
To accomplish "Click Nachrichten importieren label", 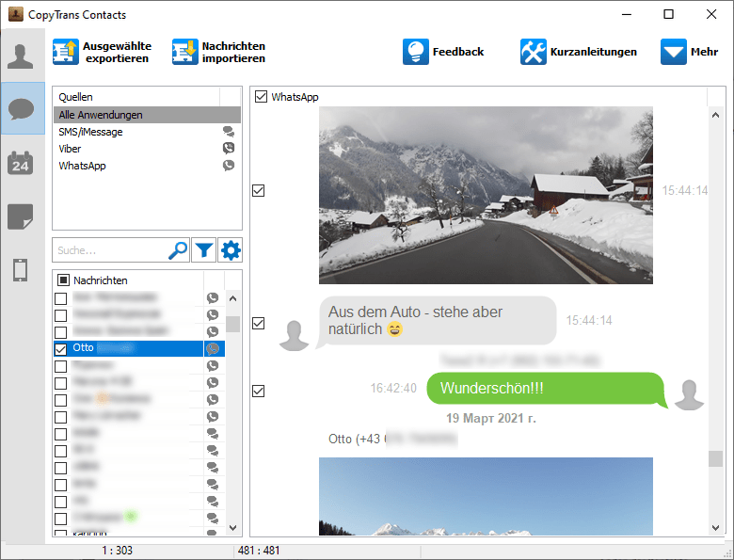I will coord(233,52).
